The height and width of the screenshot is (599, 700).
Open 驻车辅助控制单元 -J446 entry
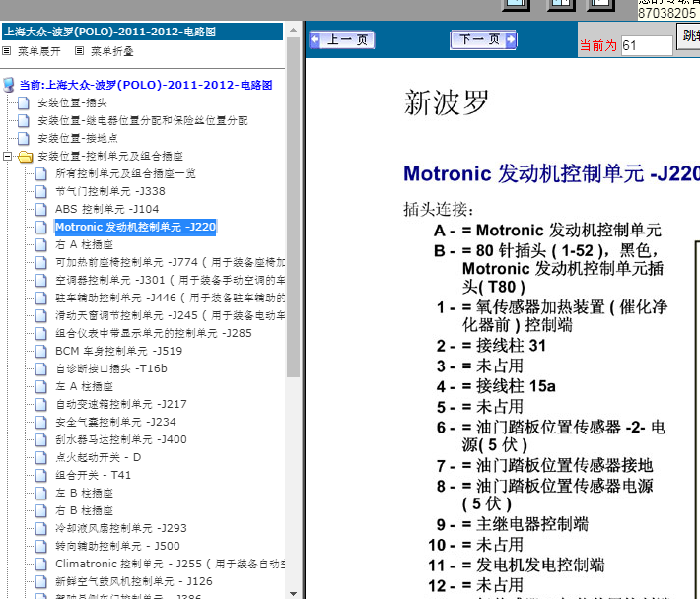[x=171, y=298]
